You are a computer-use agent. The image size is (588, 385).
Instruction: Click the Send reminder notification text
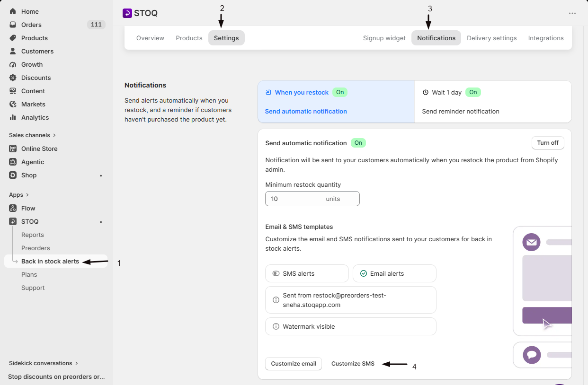click(461, 111)
